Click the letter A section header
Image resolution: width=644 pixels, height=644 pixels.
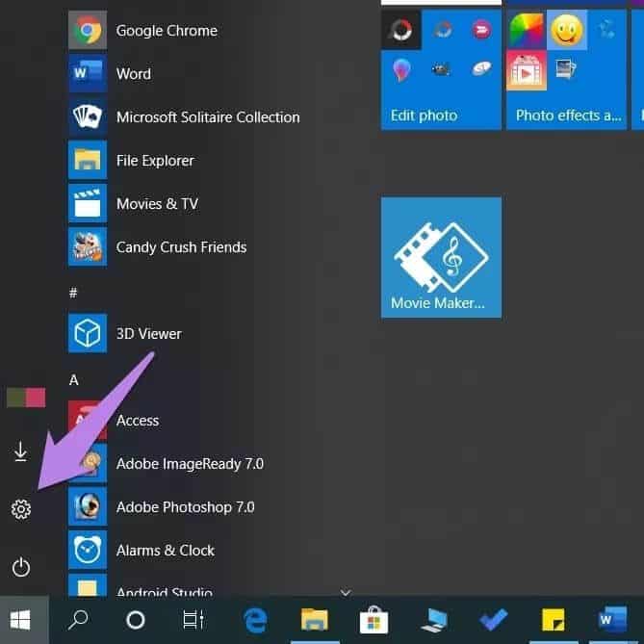point(74,380)
